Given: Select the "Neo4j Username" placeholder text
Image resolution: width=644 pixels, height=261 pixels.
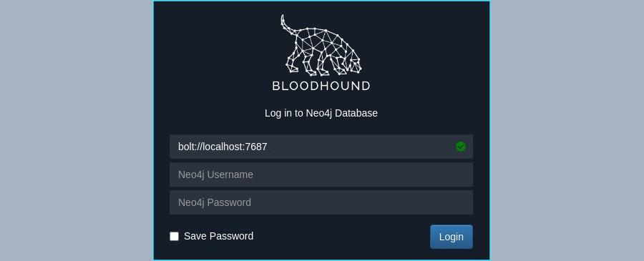Looking at the screenshot, I should [x=215, y=174].
